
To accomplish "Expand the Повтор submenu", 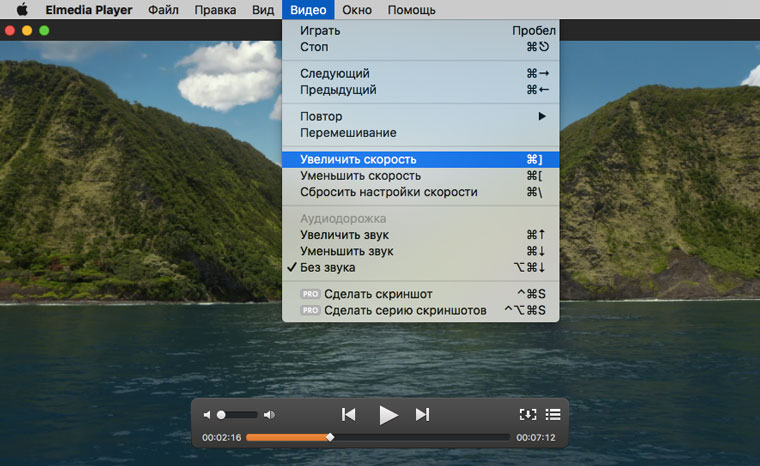I will tap(421, 116).
